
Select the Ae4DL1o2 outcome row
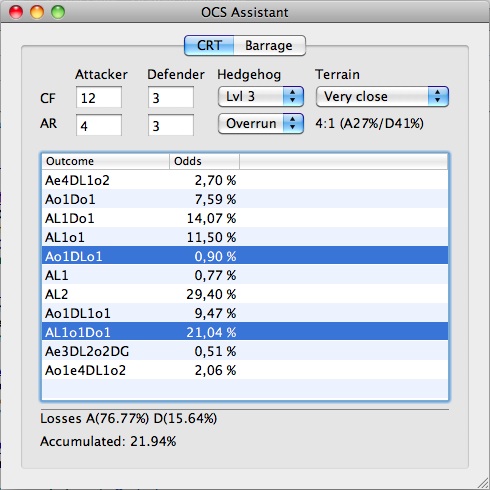click(245, 180)
